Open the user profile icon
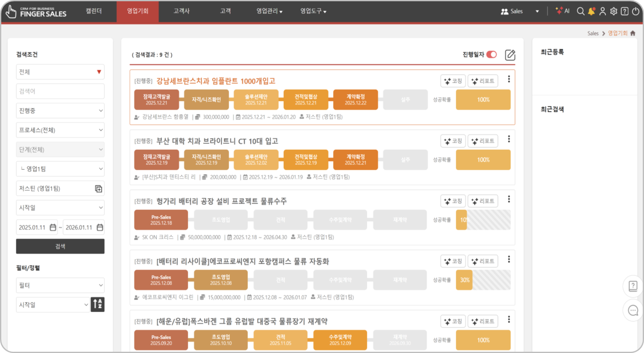 602,11
